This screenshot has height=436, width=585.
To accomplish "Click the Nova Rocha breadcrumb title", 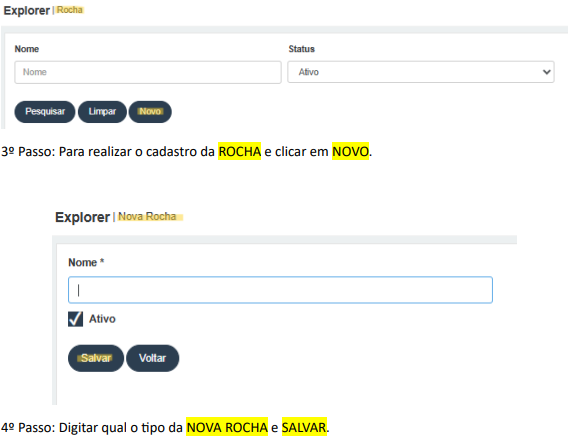I will coord(147,216).
